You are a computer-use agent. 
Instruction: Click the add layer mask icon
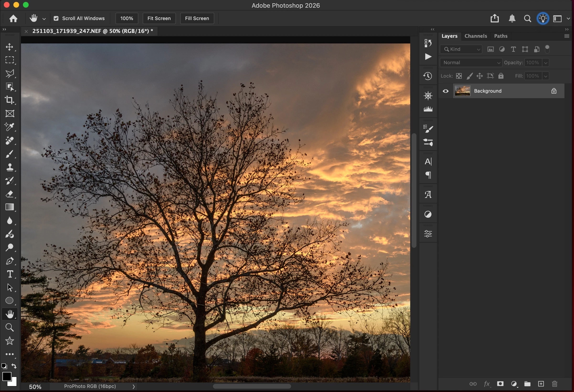[500, 384]
